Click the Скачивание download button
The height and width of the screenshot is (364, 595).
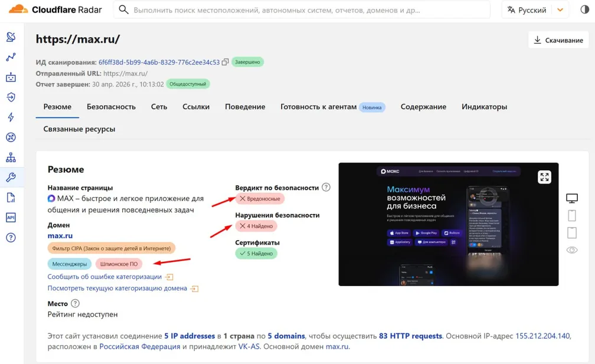click(558, 40)
